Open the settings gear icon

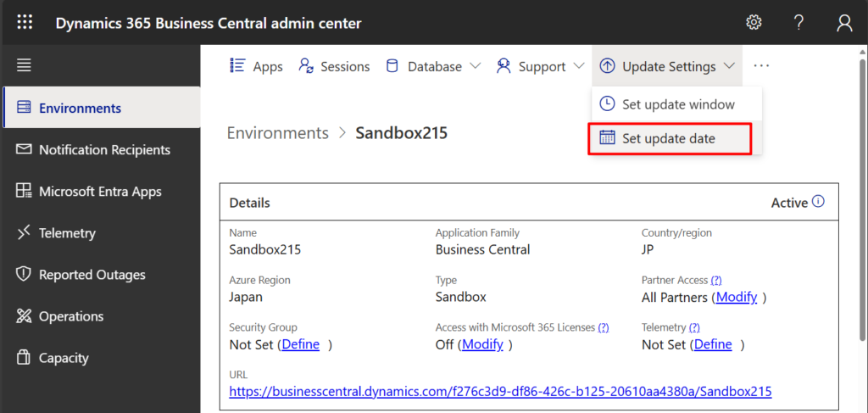coord(753,23)
